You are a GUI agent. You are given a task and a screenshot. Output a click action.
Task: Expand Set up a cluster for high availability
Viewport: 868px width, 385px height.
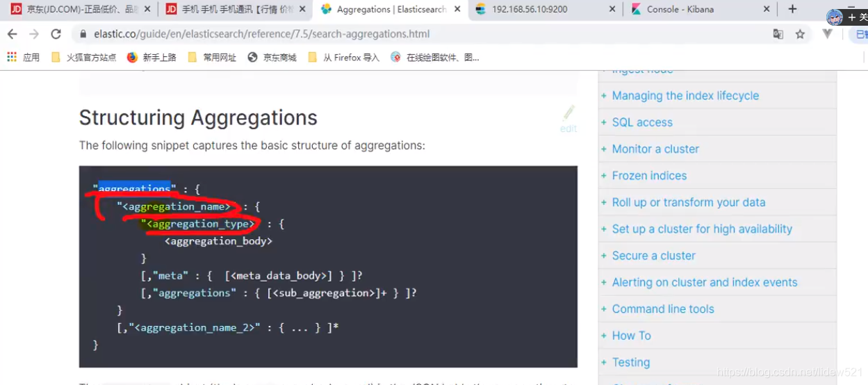click(x=604, y=229)
